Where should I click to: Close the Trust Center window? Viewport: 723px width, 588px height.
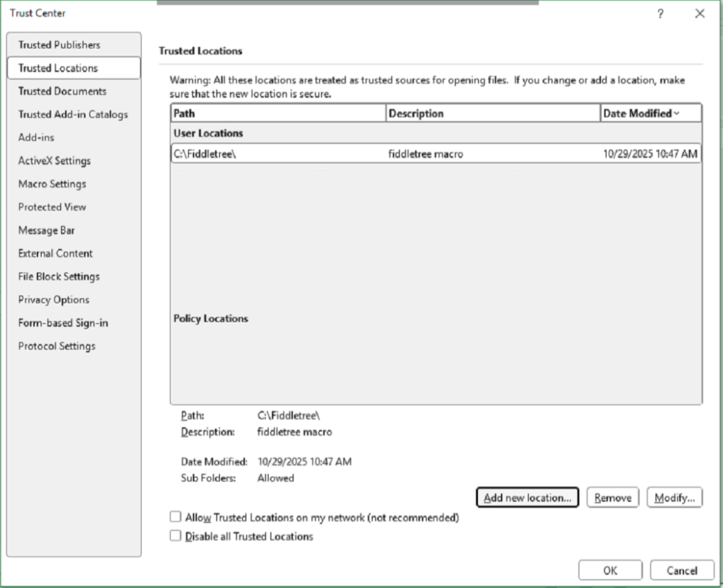click(x=699, y=13)
